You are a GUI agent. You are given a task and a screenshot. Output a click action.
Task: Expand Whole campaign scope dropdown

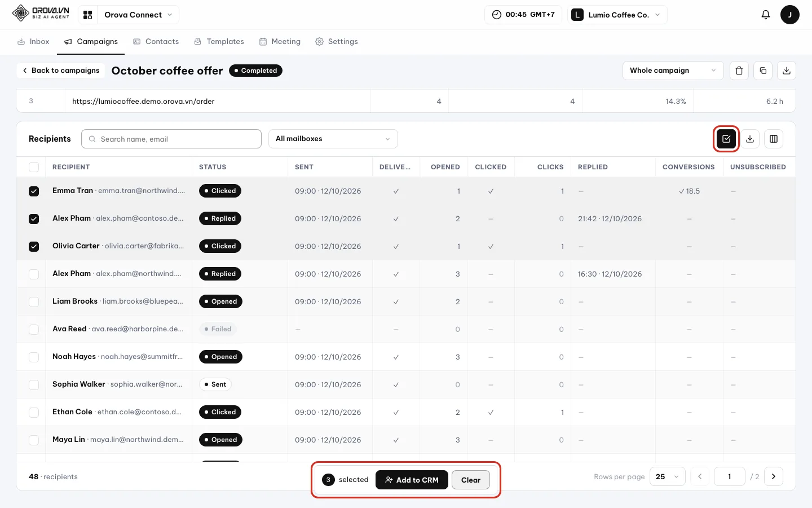[x=673, y=71]
